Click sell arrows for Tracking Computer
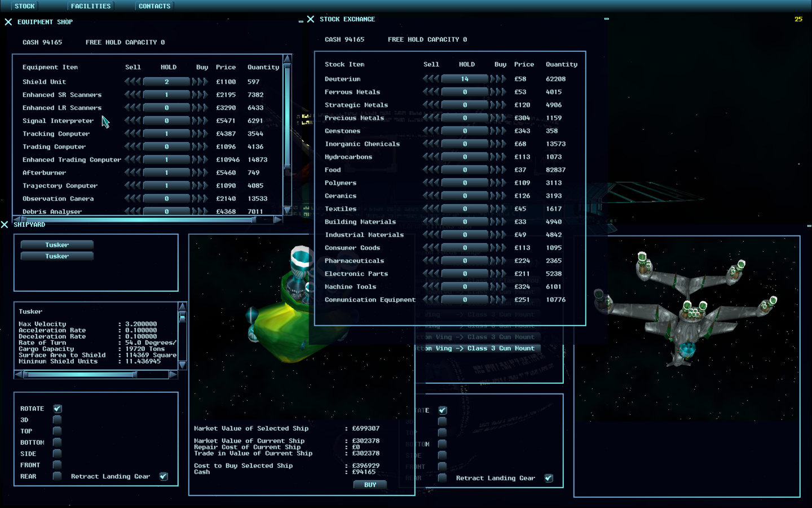This screenshot has height=508, width=812. [x=133, y=134]
